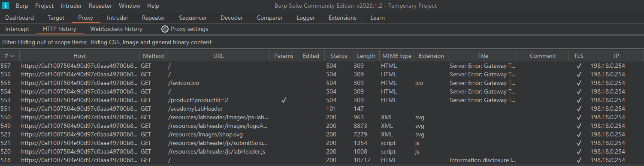Open the Intruder menu in menu bar
The height and width of the screenshot is (166, 644).
tap(71, 6)
